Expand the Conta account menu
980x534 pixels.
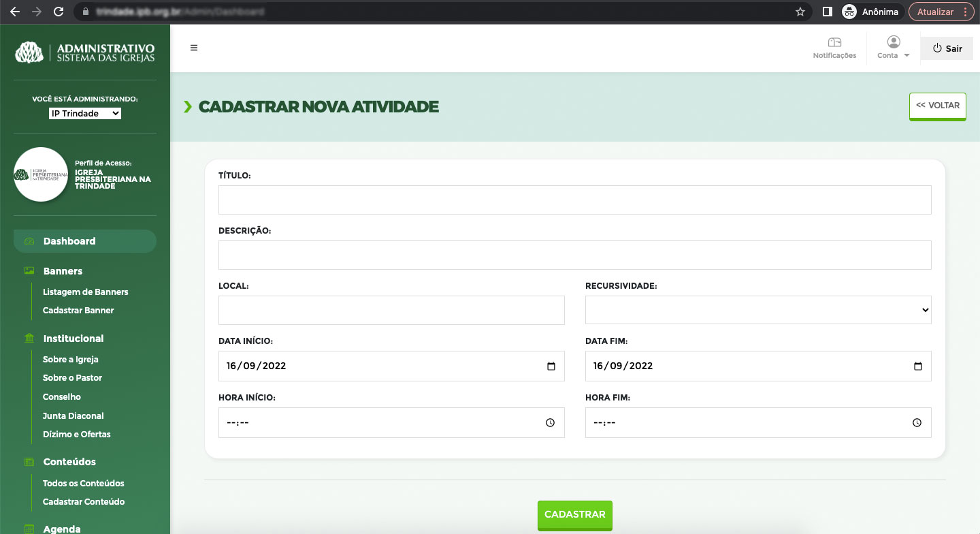[894, 48]
